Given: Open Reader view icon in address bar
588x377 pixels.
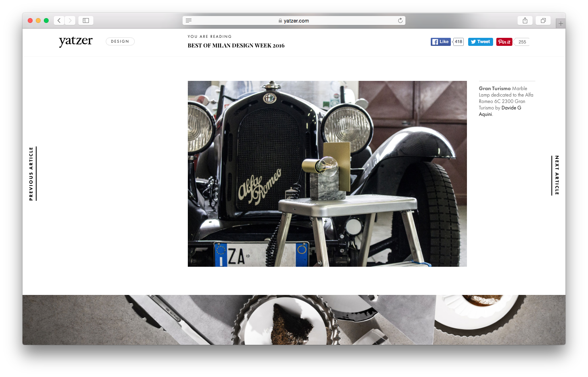Looking at the screenshot, I should 189,21.
